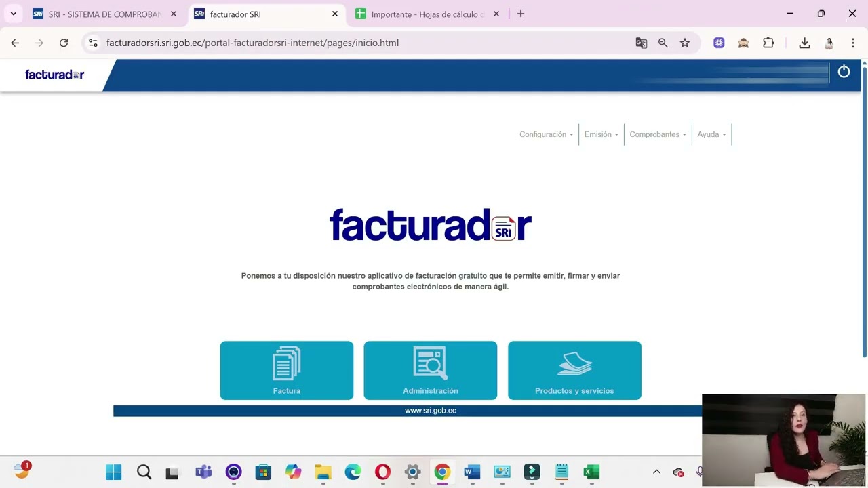
Task: Open Word from the taskbar
Action: 472,472
